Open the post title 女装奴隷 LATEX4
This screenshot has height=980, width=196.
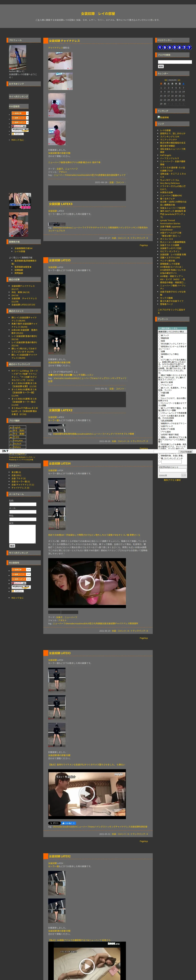(x=60, y=463)
